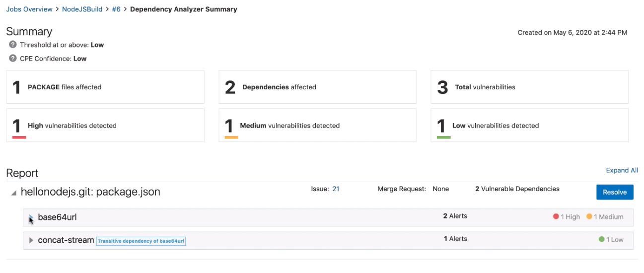Screen dimensions: 644x273
Task: Click the Dependencies affected summary card
Action: click(317, 87)
